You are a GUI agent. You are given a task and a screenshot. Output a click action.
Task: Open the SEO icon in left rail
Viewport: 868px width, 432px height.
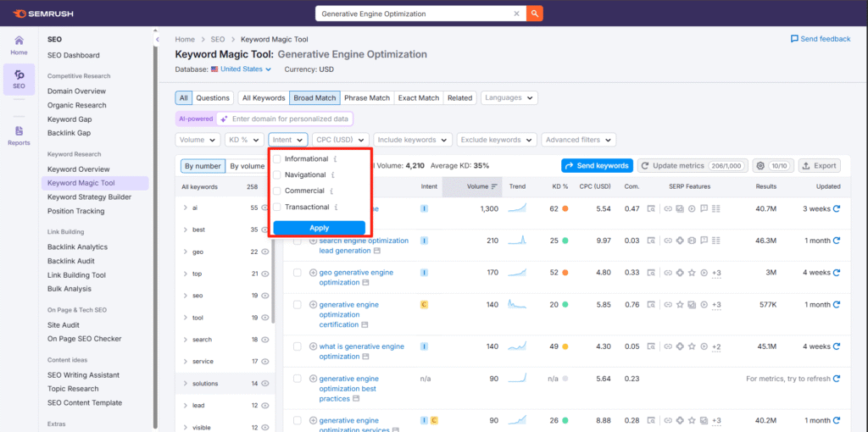(19, 80)
